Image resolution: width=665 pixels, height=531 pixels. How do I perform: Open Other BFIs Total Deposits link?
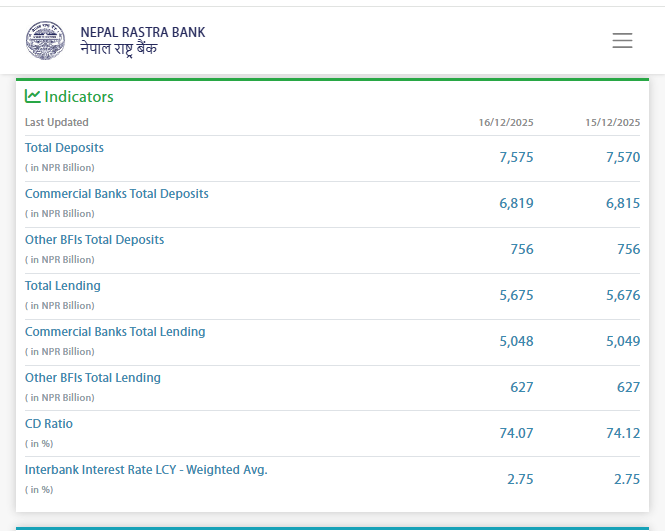94,240
